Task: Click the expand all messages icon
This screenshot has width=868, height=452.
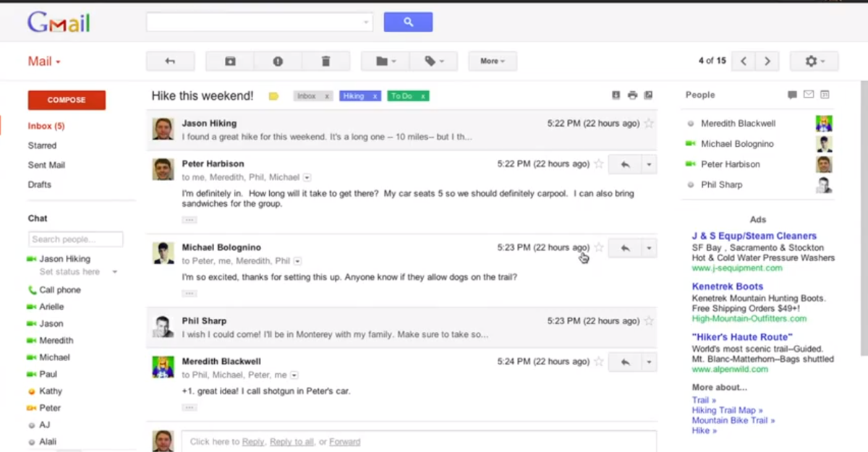Action: [x=616, y=95]
